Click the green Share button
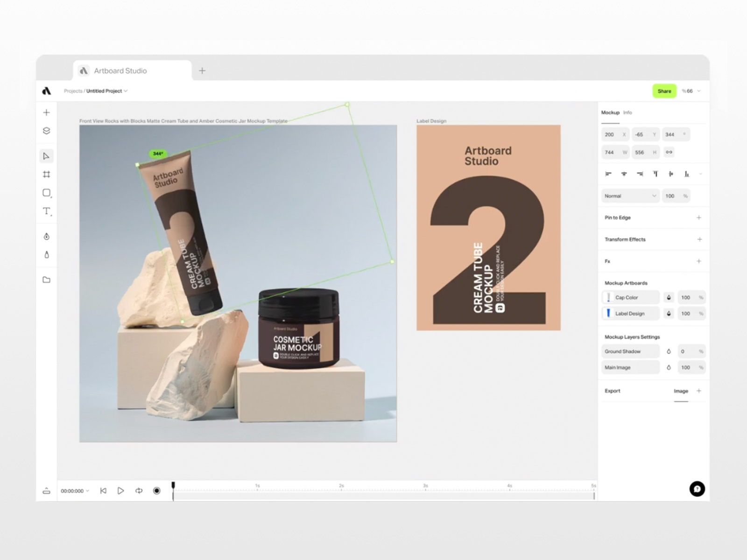Screen dimensions: 747x560 (664, 91)
